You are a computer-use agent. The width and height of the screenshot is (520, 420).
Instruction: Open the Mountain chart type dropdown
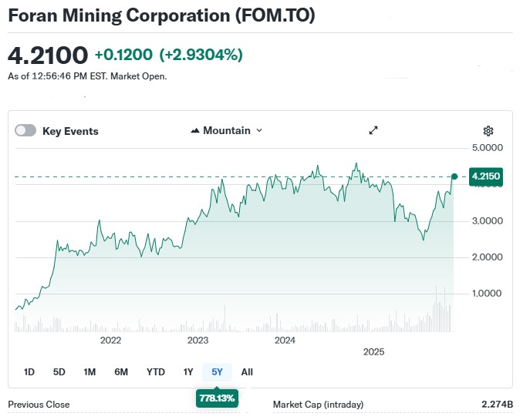227,130
